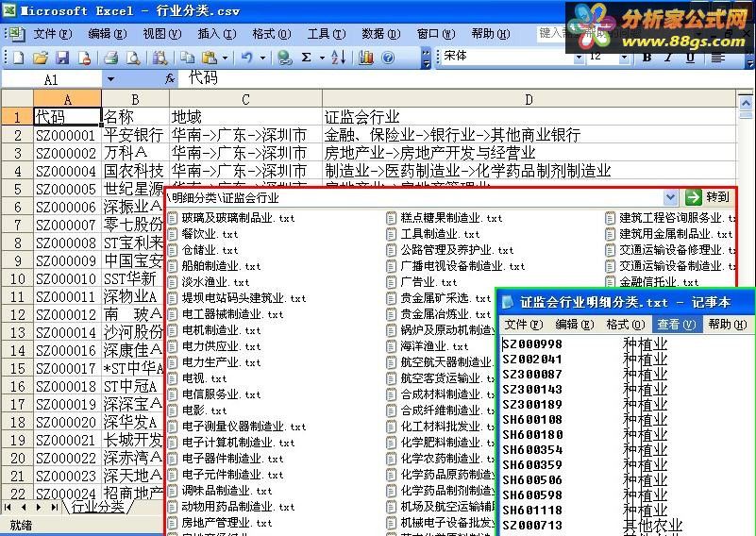Open Excel Help with the question mark icon
Viewport: 756px width, 536px height.
click(388, 58)
